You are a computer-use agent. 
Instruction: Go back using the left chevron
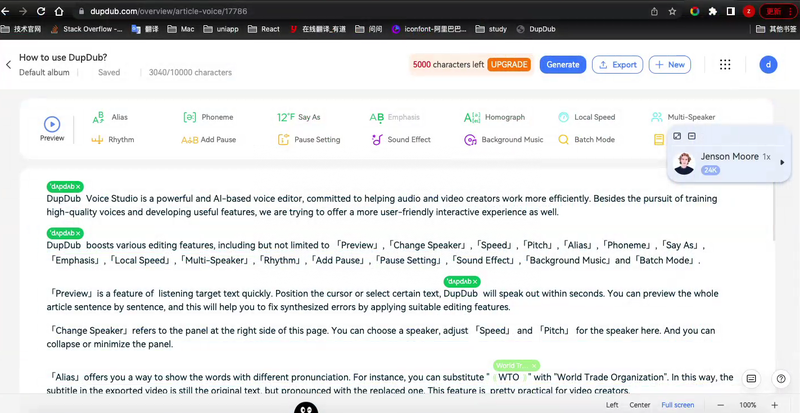click(x=8, y=65)
